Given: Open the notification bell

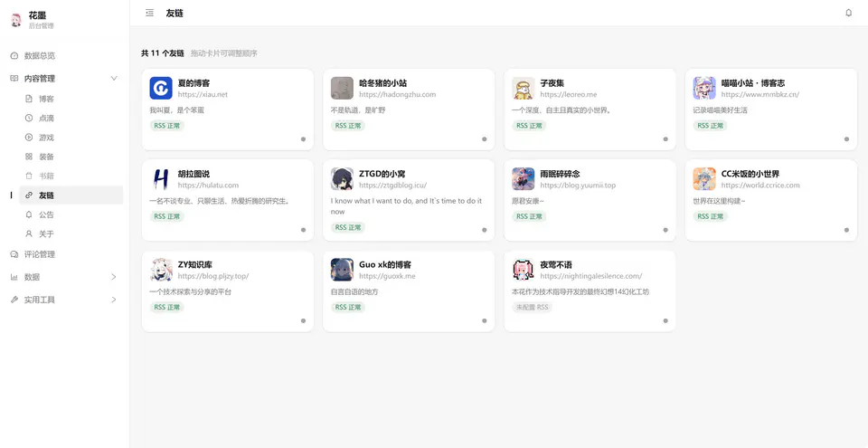Looking at the screenshot, I should pyautogui.click(x=849, y=13).
